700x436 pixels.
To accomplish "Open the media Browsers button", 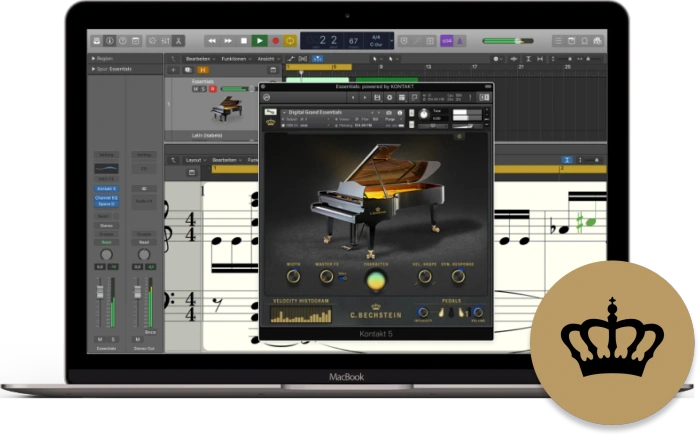I will coord(597,41).
